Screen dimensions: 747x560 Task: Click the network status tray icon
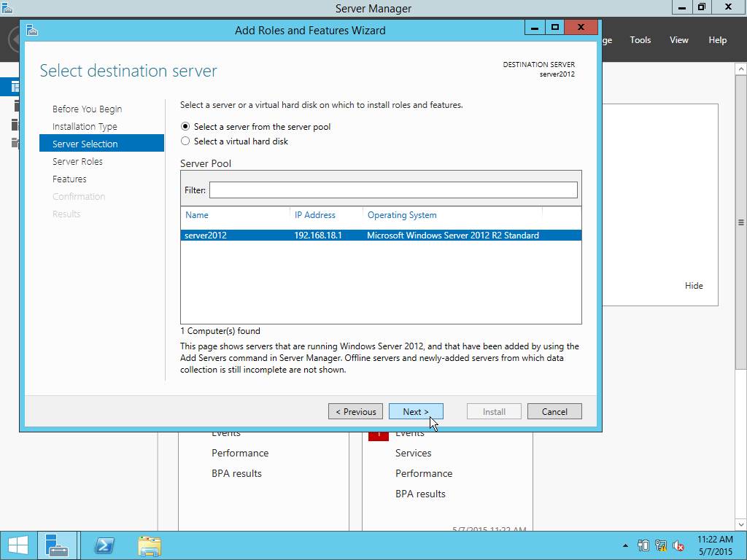[661, 545]
